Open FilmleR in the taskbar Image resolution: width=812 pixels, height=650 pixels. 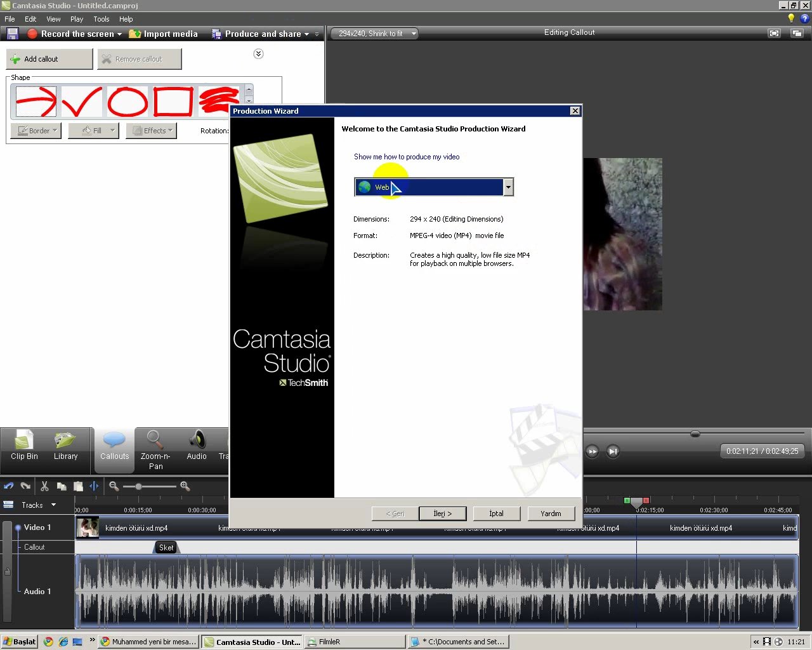[x=355, y=642]
